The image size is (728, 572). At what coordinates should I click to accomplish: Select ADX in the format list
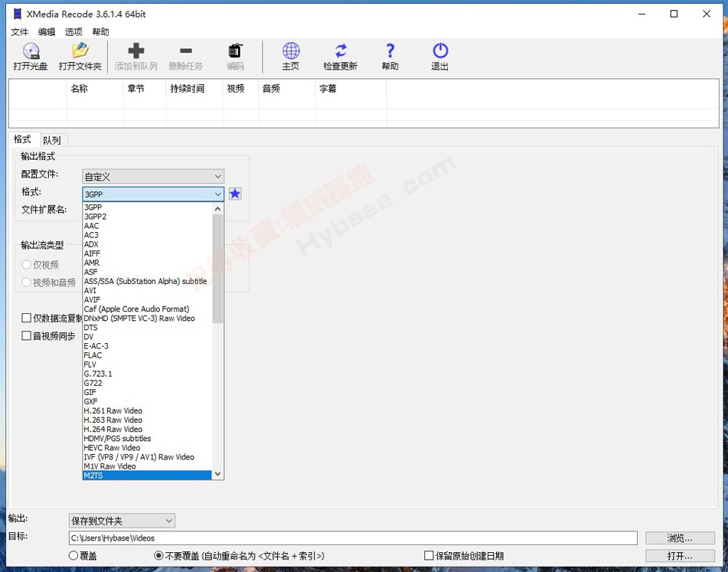147,244
